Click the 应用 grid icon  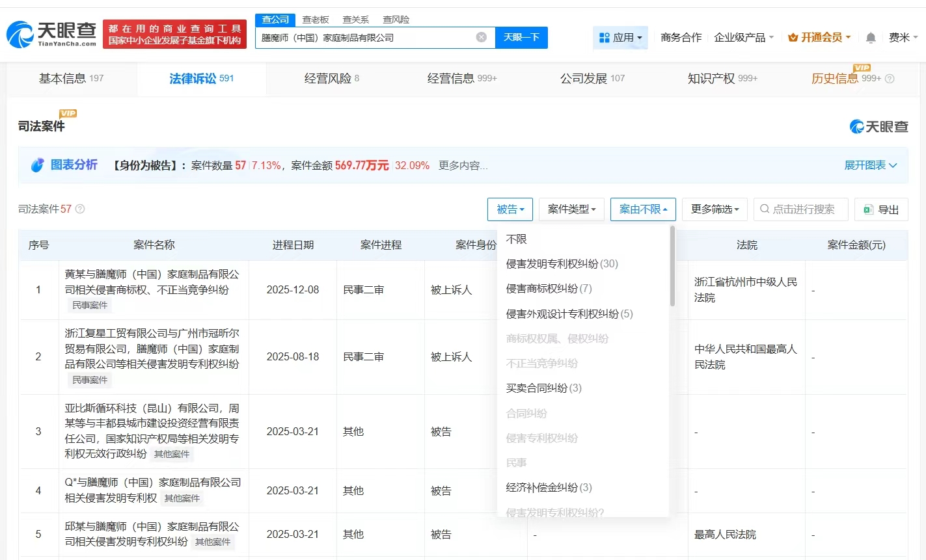click(605, 38)
